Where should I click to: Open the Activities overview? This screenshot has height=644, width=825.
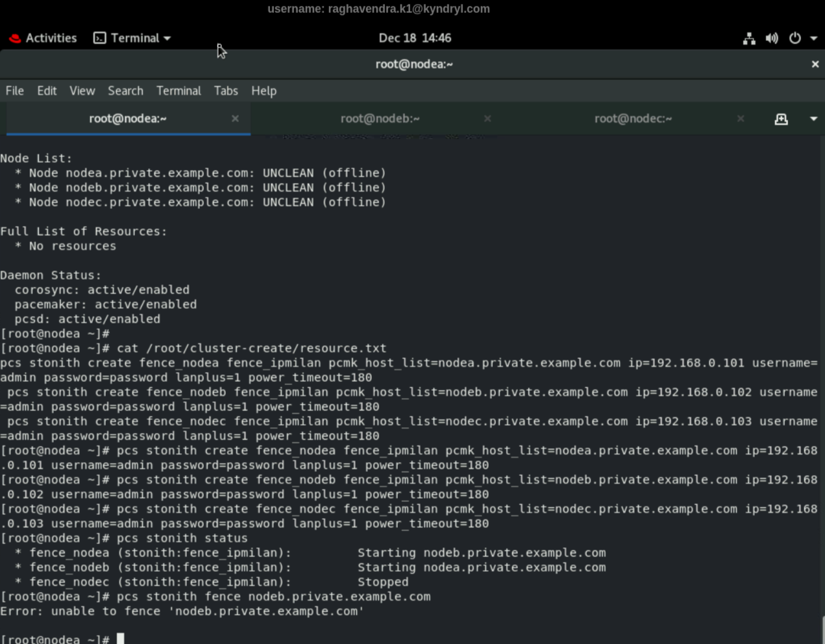[43, 38]
